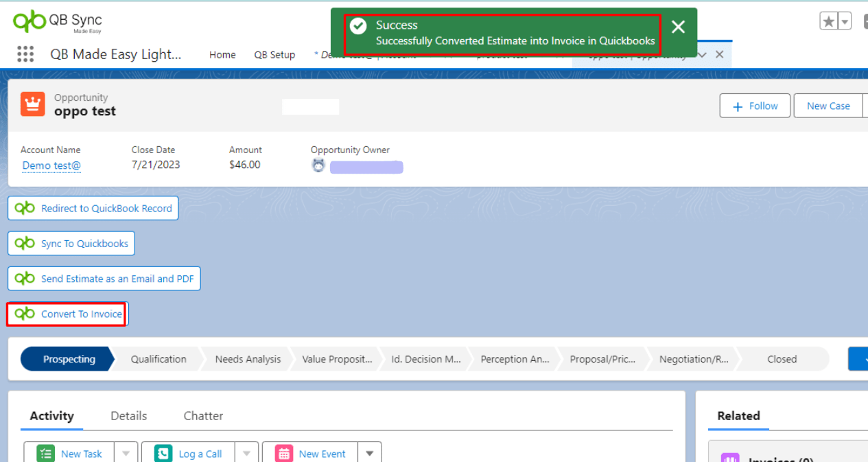
Task: Select the Proposal/Price Quote stage
Action: tap(603, 359)
